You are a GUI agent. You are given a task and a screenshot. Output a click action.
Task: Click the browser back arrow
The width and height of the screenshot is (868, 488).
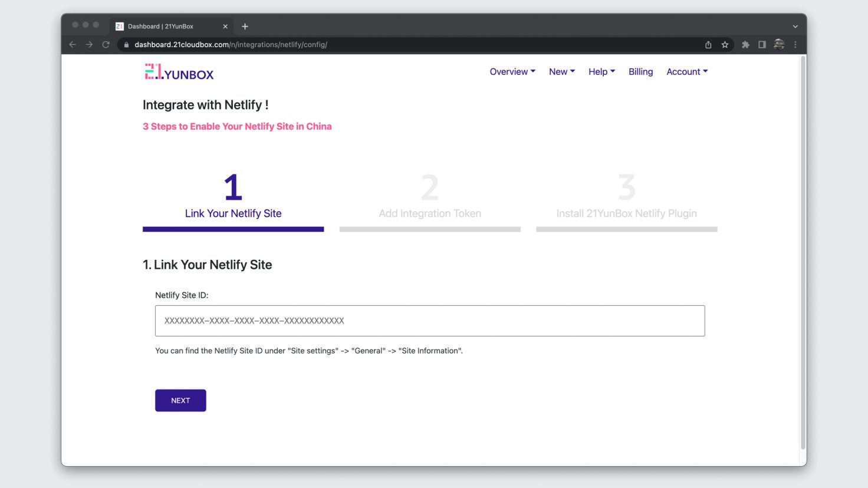[73, 44]
